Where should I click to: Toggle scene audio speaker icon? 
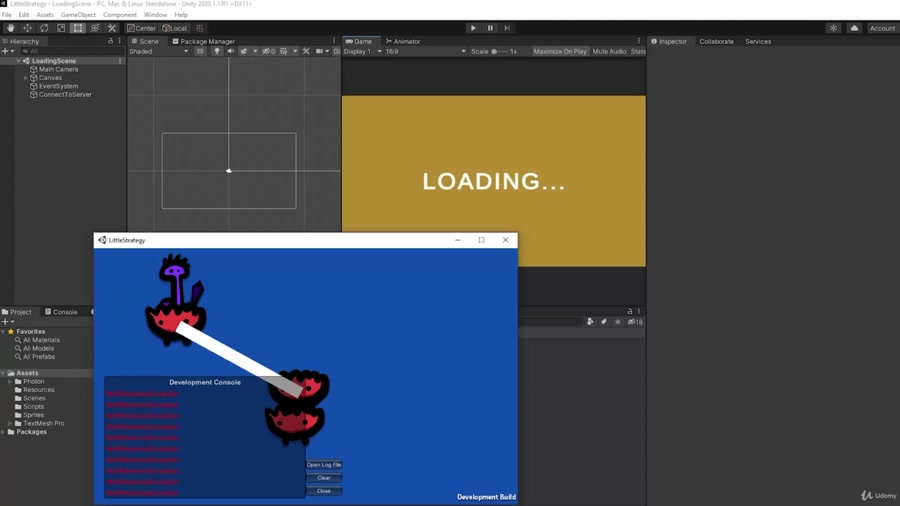click(x=230, y=51)
